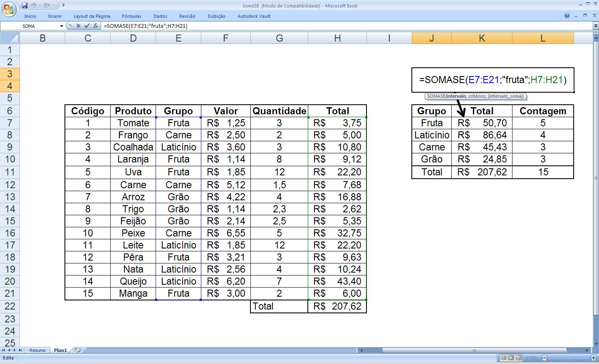This screenshot has height=364, width=599.
Task: Switch to the Fórmulas ribbon tab
Action: tap(131, 16)
